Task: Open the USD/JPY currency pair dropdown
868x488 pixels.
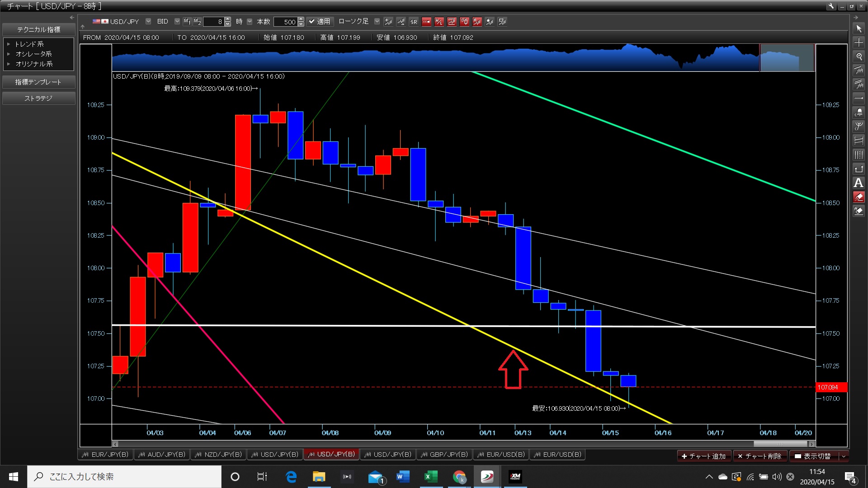Action: (148, 21)
